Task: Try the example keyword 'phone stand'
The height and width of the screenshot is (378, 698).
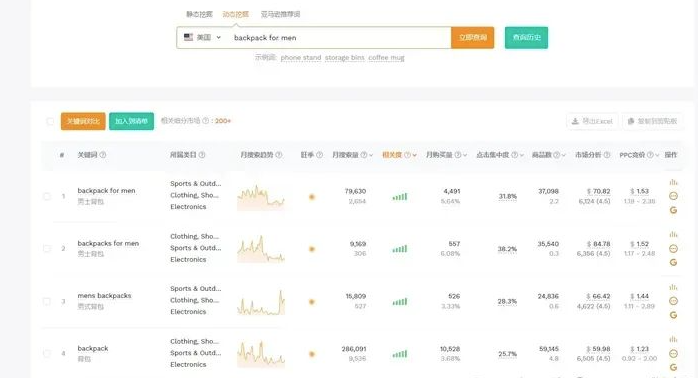Action: [300, 57]
